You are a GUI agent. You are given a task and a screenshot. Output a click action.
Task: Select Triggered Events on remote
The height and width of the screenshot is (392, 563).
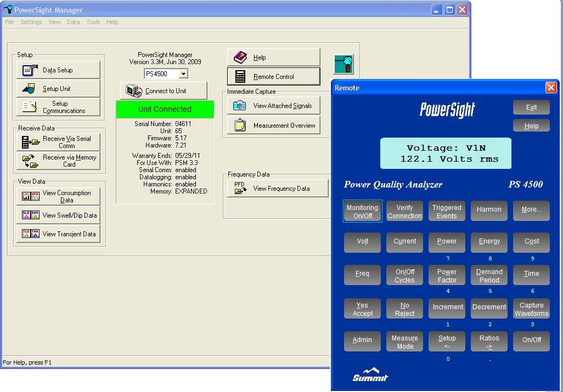[x=447, y=211]
